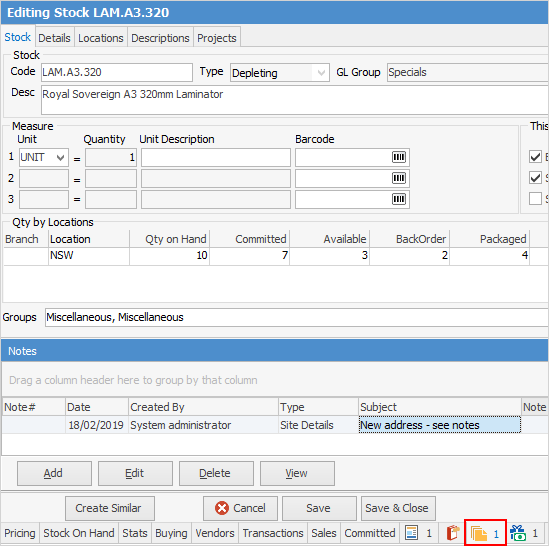
Task: Open the Descriptions tab
Action: [160, 38]
